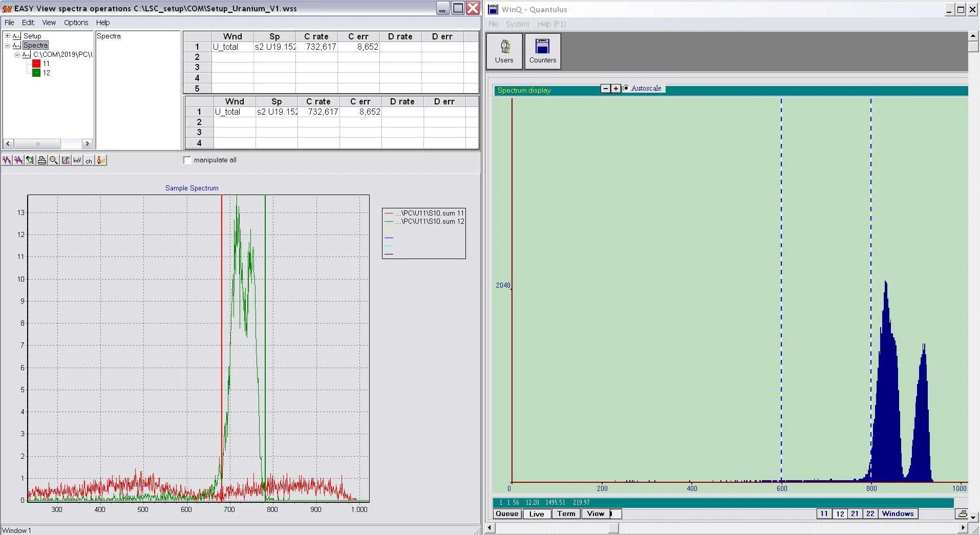Image resolution: width=980 pixels, height=535 pixels.
Task: Click tree panel scroll left arrow
Action: pos(8,144)
